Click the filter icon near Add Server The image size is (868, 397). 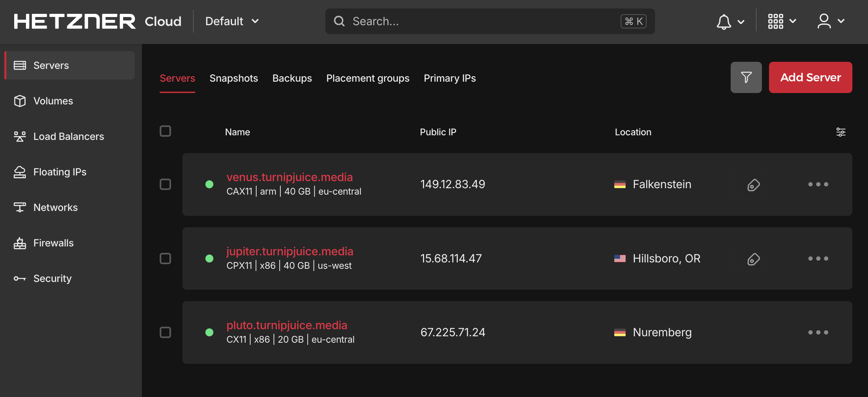[x=746, y=77]
